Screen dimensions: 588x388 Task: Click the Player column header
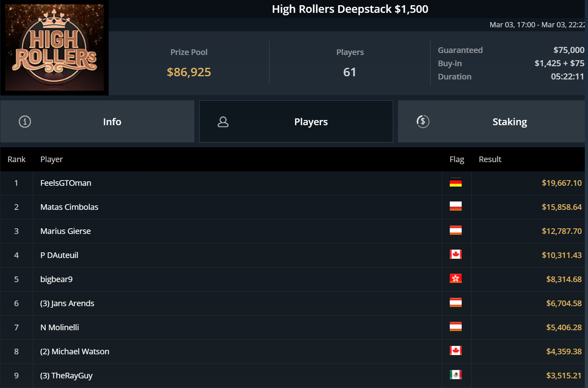click(51, 159)
